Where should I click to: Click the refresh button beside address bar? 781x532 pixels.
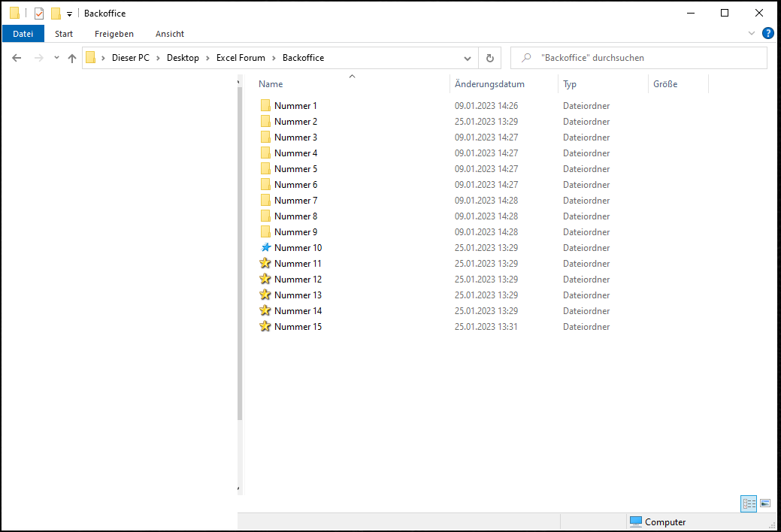pos(490,58)
